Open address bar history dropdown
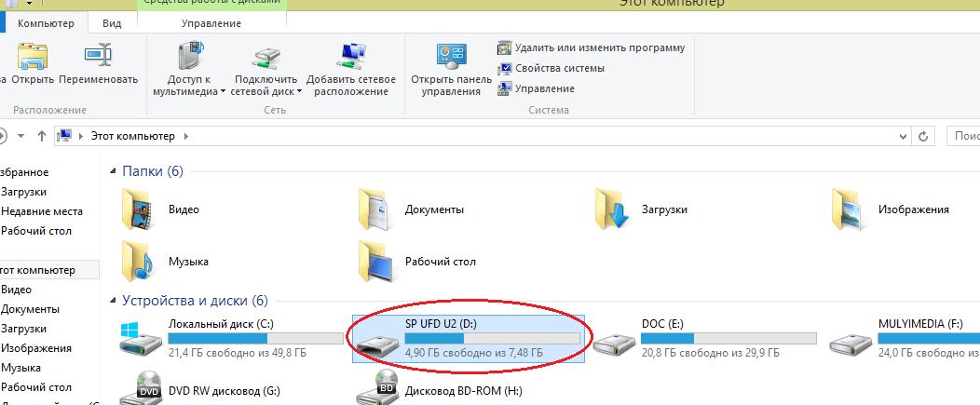Screen dimensions: 980x405 [903, 136]
